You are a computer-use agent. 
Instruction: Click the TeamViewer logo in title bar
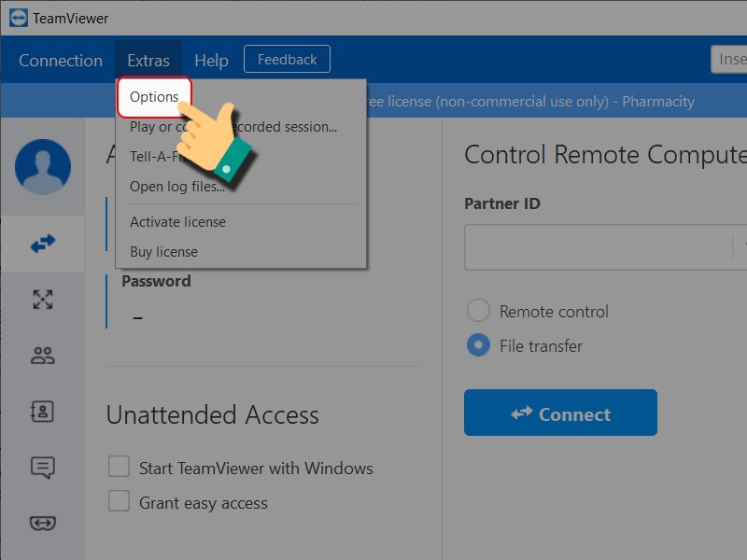point(18,18)
